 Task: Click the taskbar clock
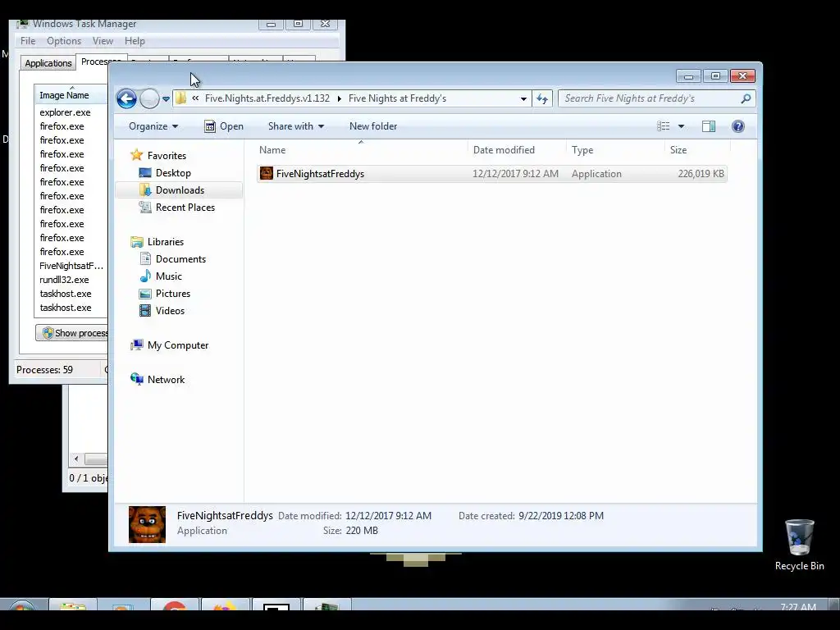click(798, 607)
